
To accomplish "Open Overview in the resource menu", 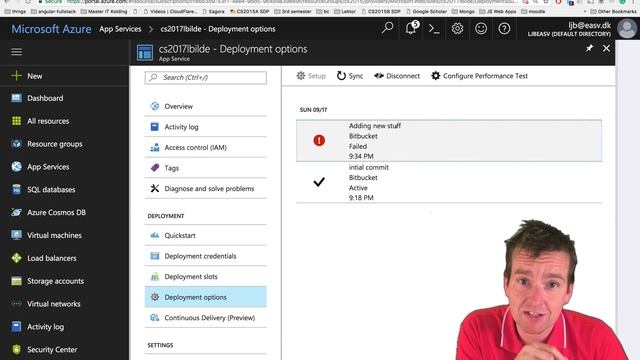I will click(x=206, y=106).
